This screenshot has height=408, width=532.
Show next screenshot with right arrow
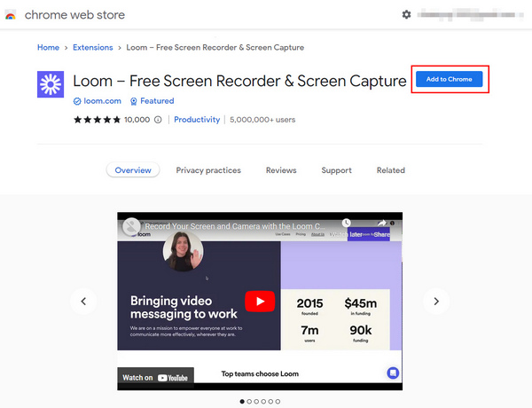point(436,301)
